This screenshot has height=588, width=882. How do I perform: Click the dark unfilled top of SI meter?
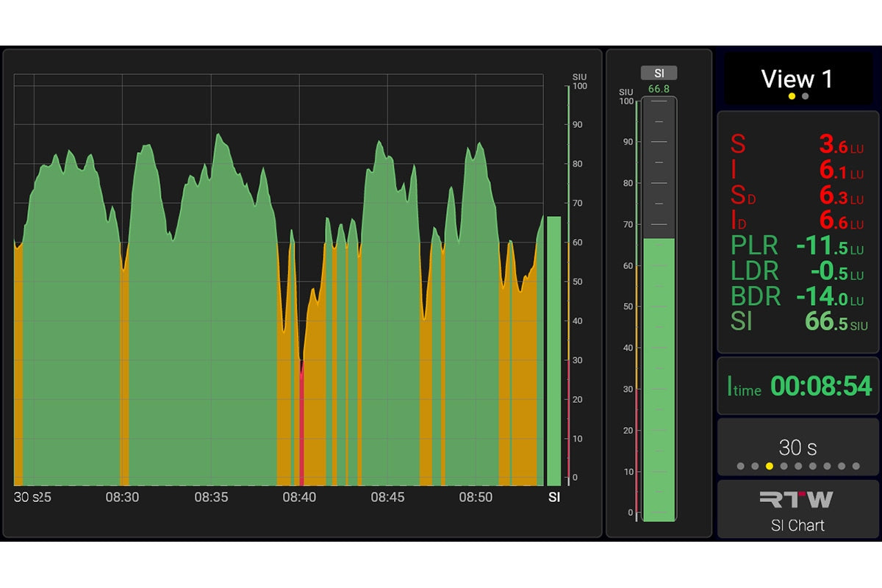659,168
